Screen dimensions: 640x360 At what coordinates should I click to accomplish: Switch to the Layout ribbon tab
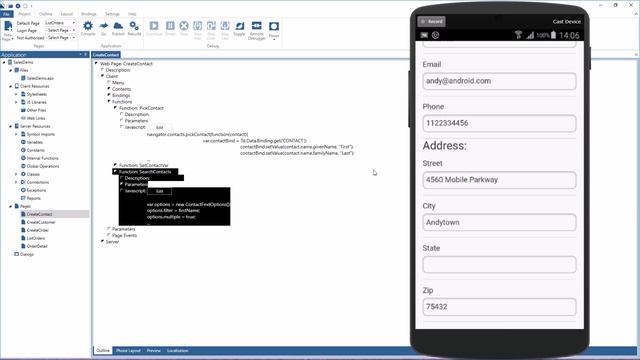coord(67,14)
